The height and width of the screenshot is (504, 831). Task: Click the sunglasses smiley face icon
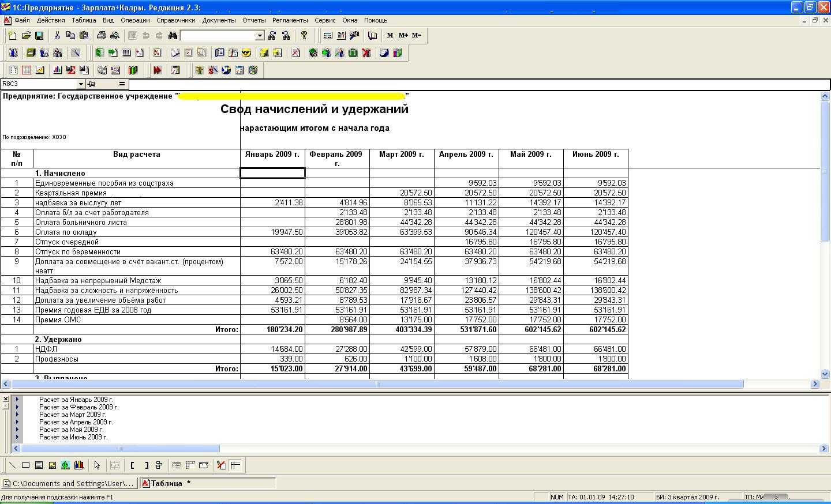click(246, 53)
